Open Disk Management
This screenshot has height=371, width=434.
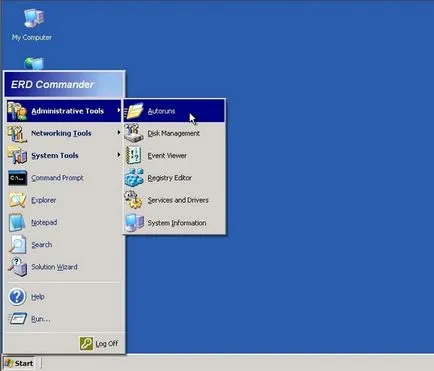click(x=174, y=133)
